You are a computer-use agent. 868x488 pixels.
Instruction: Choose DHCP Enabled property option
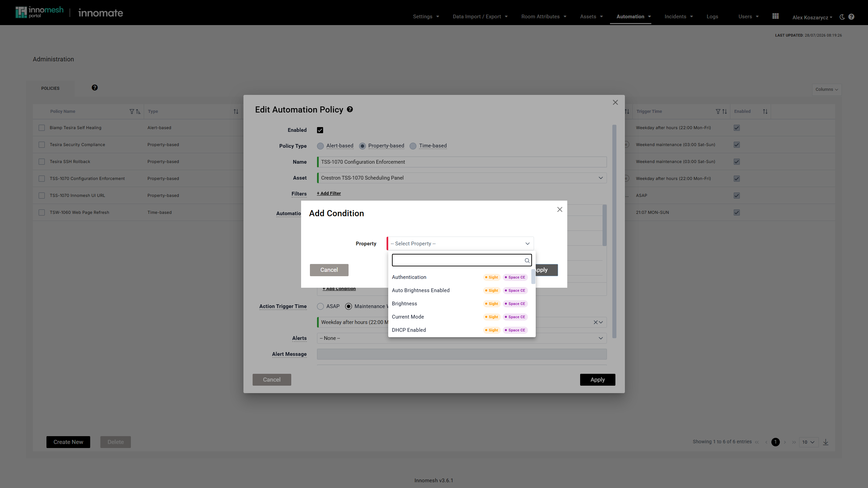click(x=460, y=330)
